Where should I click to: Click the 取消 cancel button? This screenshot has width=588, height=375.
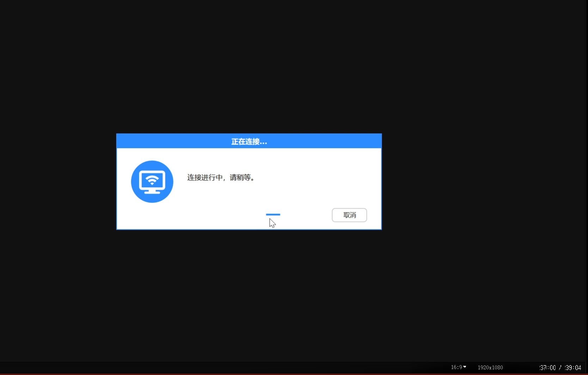(x=349, y=215)
